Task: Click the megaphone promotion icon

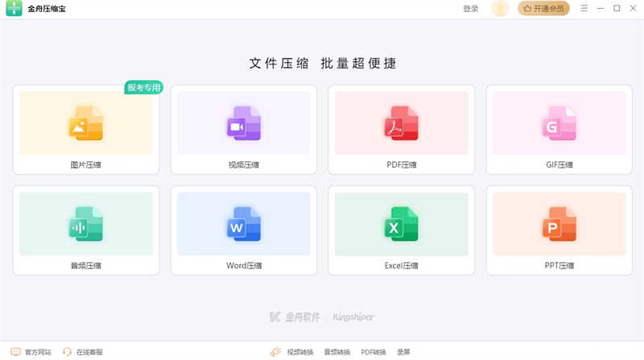Action: (275, 352)
